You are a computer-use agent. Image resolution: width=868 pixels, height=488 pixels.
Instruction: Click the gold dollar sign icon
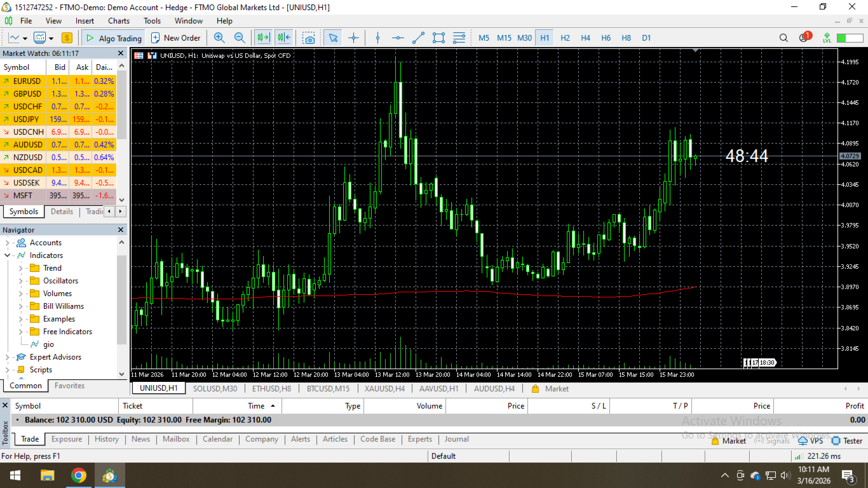point(67,38)
